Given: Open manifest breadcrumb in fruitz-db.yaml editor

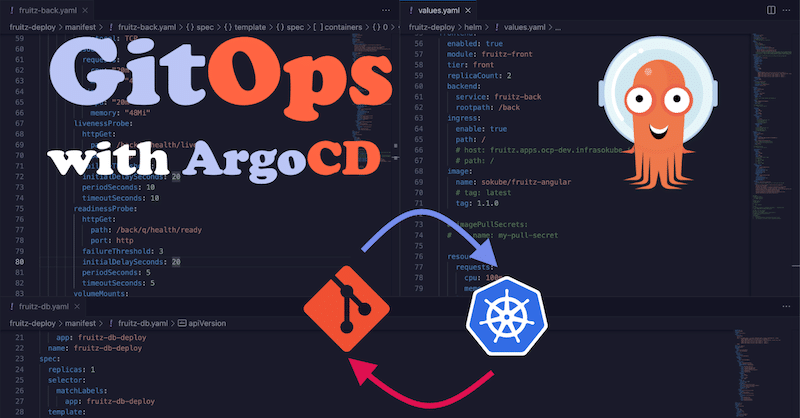Looking at the screenshot, I should [x=80, y=323].
